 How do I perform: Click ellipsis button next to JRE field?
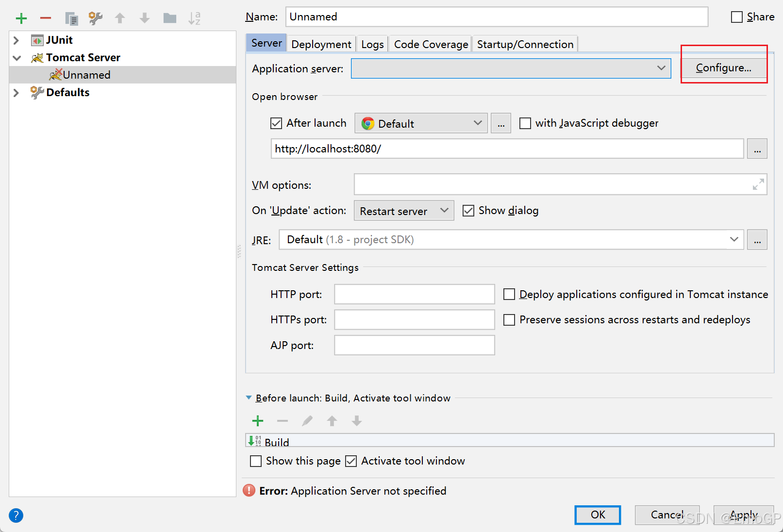click(x=757, y=240)
